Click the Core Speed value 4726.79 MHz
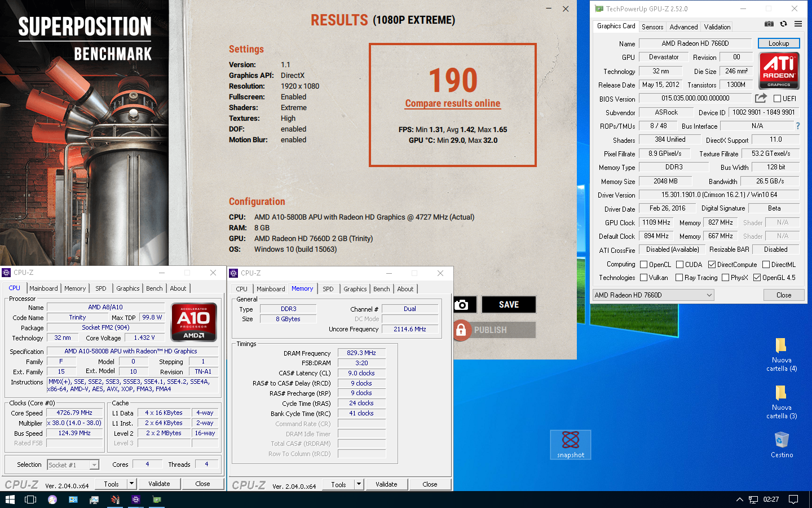This screenshot has height=508, width=812. click(x=74, y=413)
